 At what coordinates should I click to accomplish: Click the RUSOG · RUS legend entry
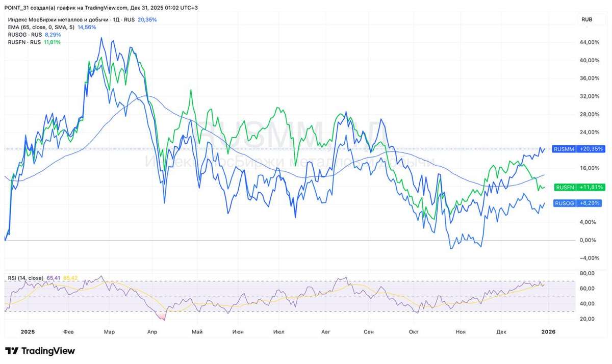point(25,35)
